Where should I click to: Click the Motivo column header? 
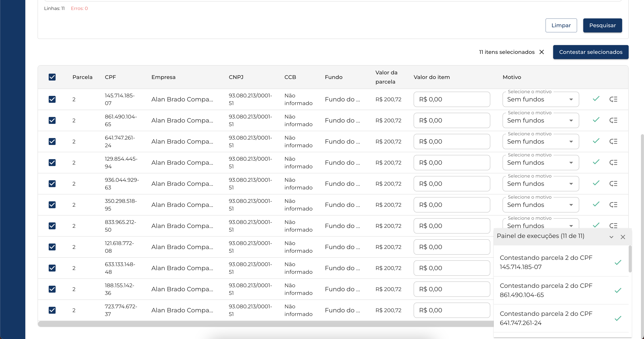512,77
